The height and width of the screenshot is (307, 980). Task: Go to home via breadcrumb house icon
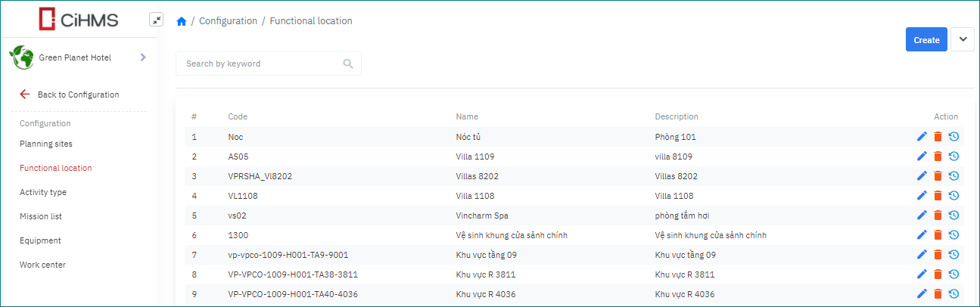pos(182,21)
